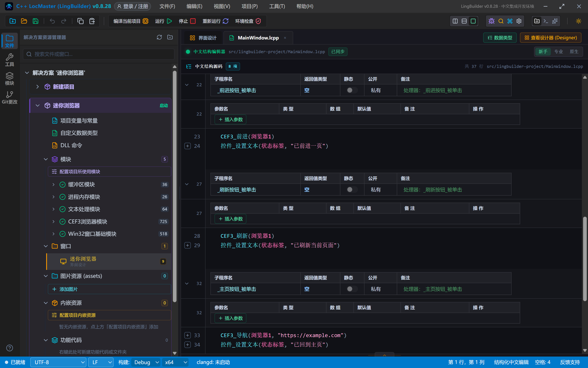Click the copy icon in toolbar
This screenshot has width=588, height=368.
pos(80,21)
